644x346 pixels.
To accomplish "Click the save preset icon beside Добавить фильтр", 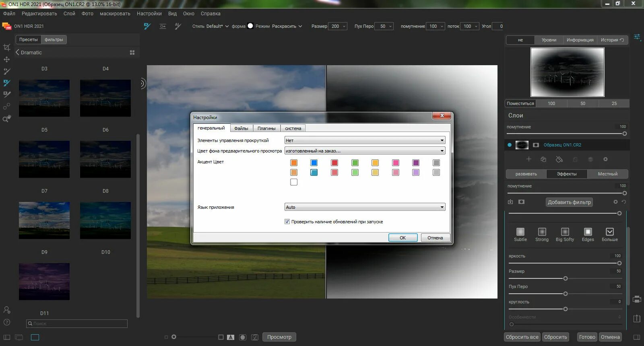I will point(510,202).
